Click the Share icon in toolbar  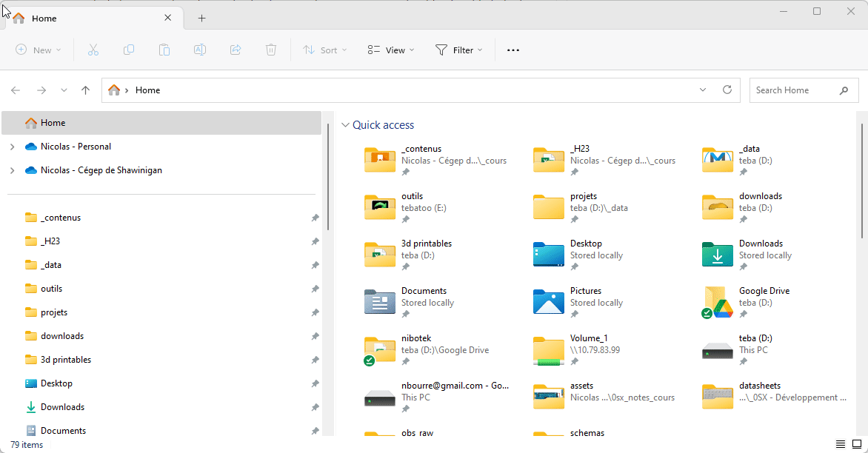pos(236,50)
